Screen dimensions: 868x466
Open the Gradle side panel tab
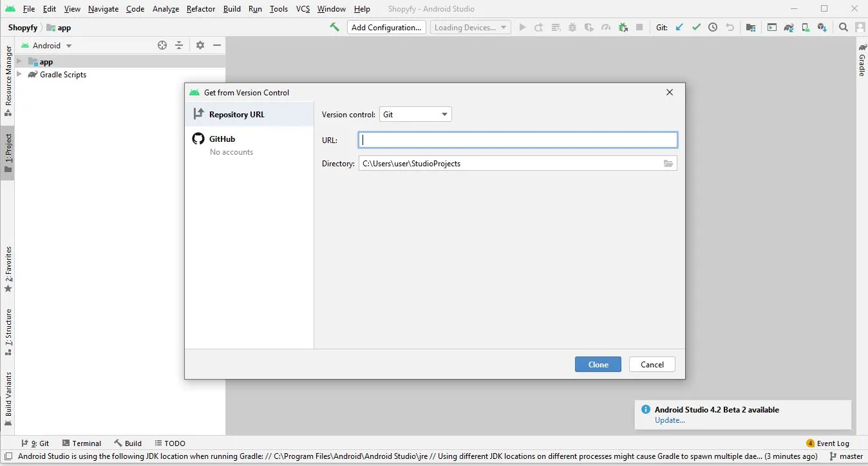[862, 61]
